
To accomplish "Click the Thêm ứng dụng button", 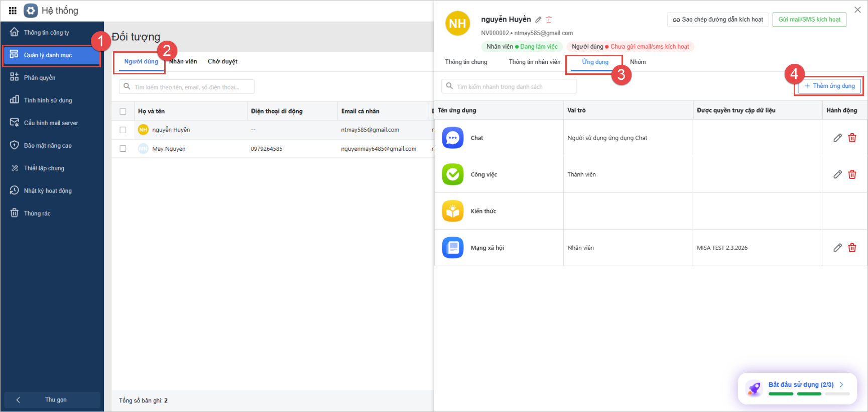I will [829, 86].
